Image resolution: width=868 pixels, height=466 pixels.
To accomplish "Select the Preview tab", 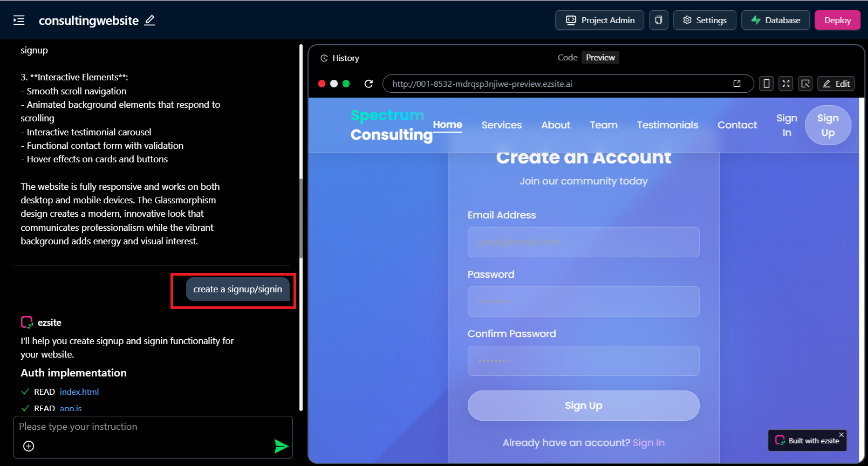I will 600,58.
